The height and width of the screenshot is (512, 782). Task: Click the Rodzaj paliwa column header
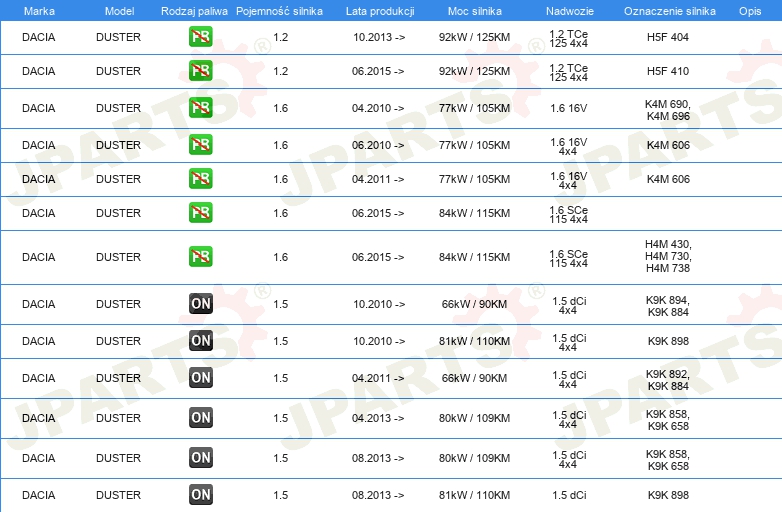point(194,10)
